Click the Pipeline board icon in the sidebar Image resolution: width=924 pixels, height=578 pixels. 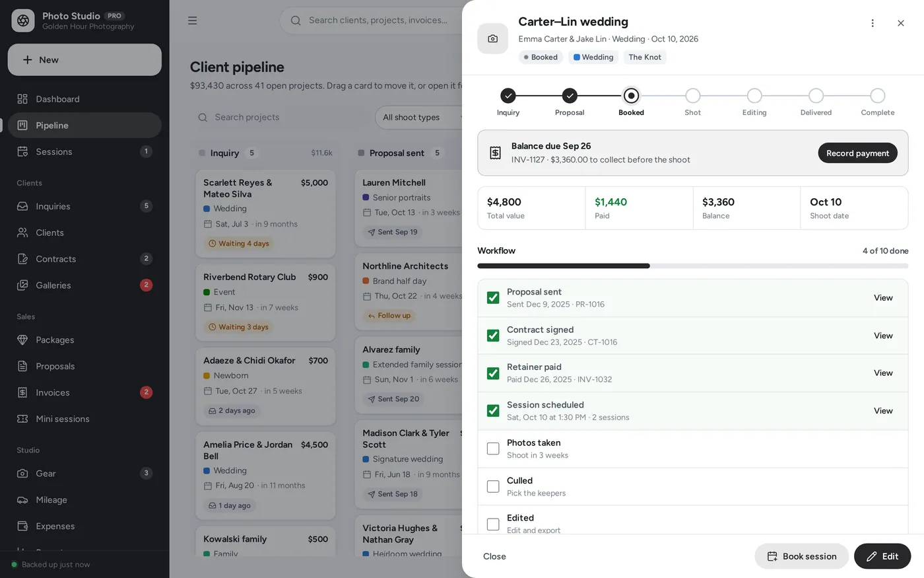coord(22,126)
